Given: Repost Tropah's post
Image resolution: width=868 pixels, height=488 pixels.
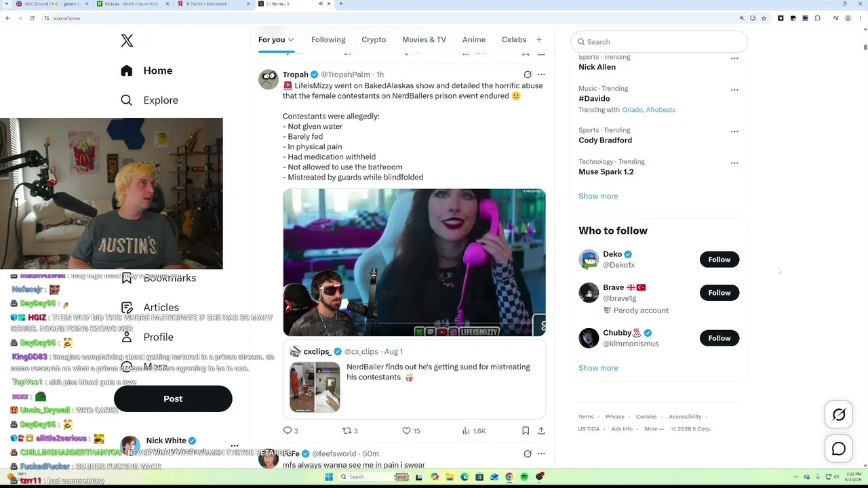Looking at the screenshot, I should (349, 430).
